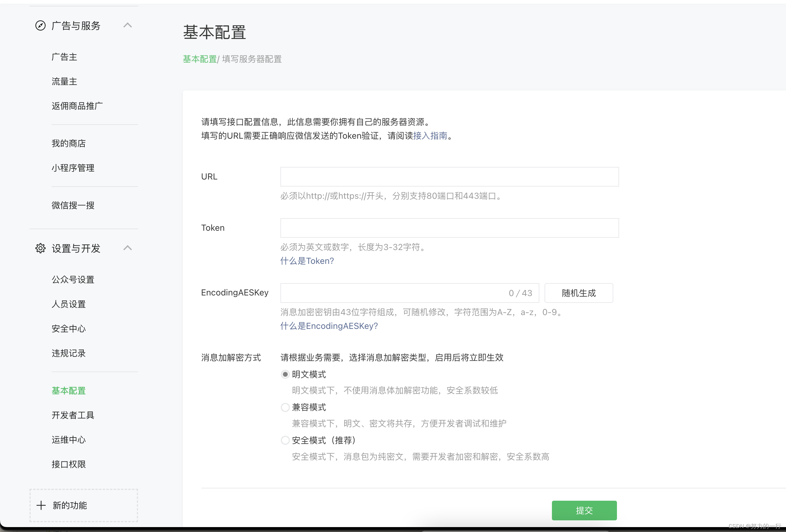Click the 基本配置 breadcrumb link
Image resolution: width=786 pixels, height=532 pixels.
point(200,59)
